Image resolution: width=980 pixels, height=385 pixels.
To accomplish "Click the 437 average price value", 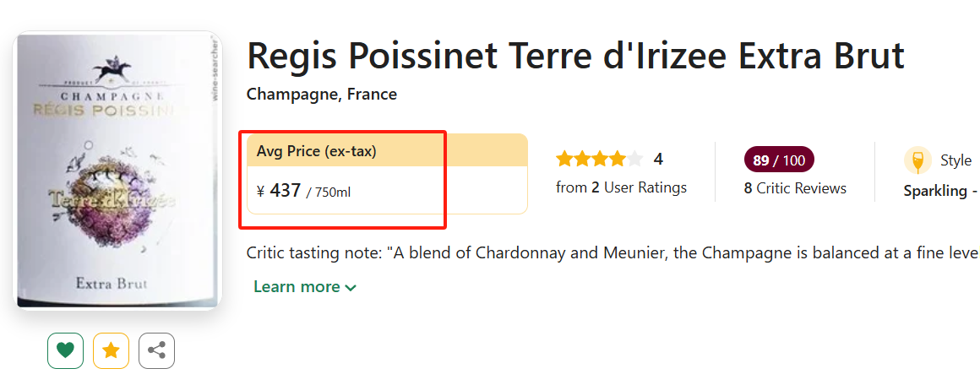I will coord(286,191).
